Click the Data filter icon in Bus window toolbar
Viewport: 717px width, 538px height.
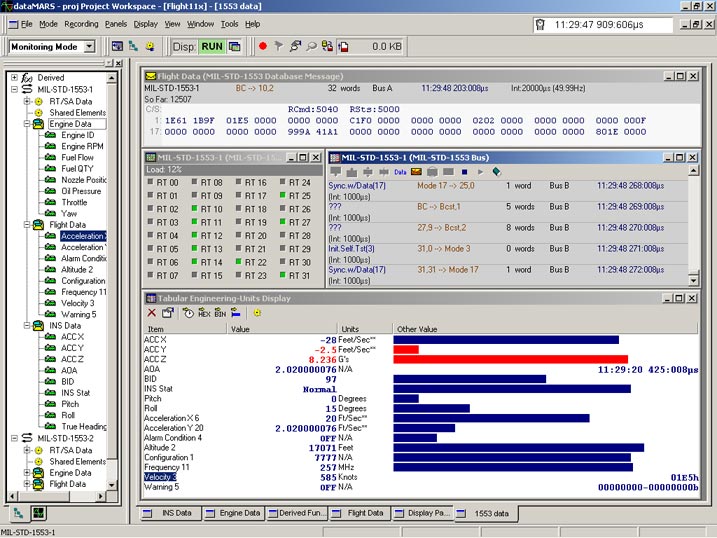(x=399, y=172)
